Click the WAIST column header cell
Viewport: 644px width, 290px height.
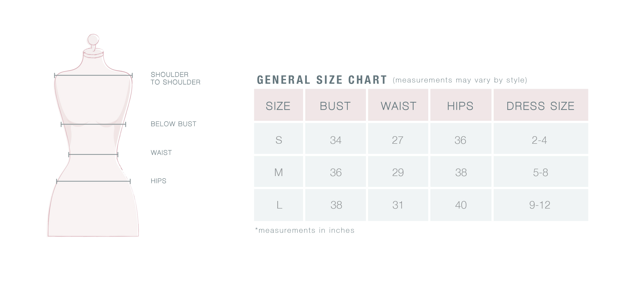coord(398,105)
